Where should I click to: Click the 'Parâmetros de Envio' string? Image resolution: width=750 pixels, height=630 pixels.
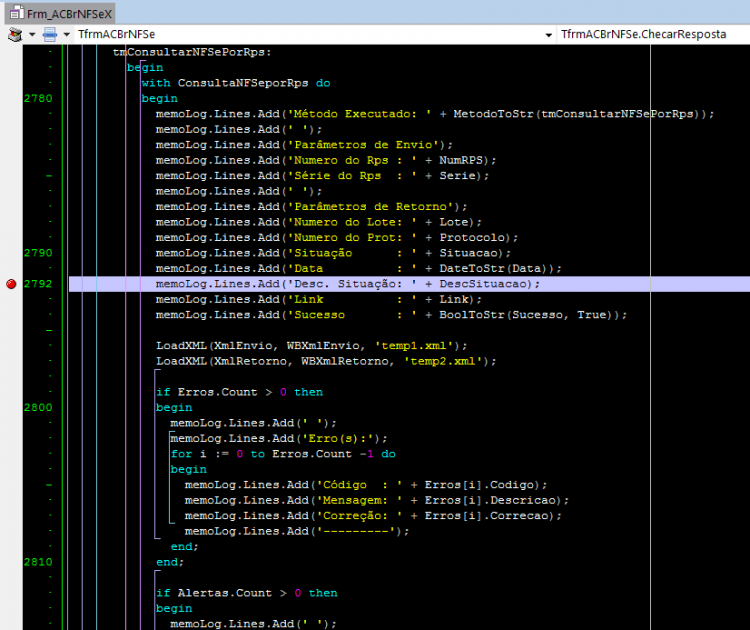363,145
